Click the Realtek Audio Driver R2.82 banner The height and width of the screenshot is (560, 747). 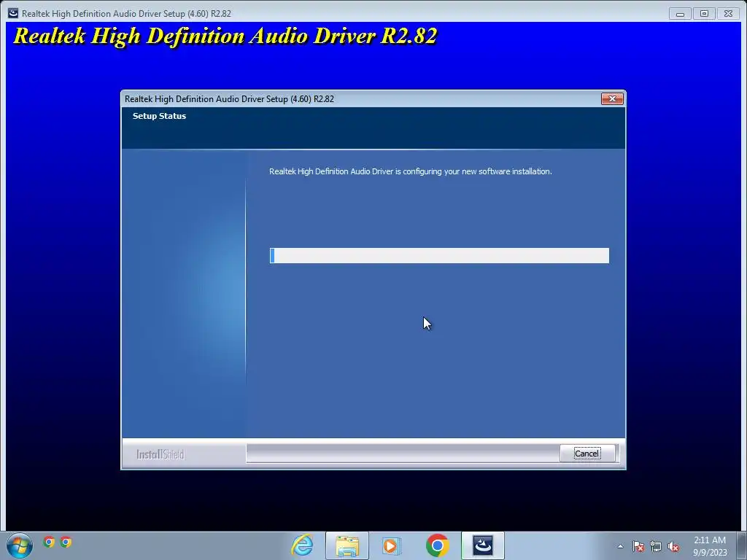coord(225,36)
